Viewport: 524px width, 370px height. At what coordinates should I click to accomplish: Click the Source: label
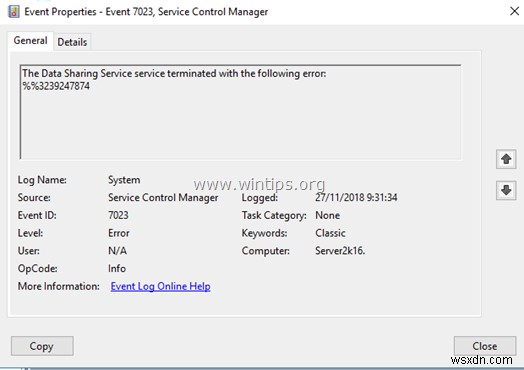click(x=34, y=198)
